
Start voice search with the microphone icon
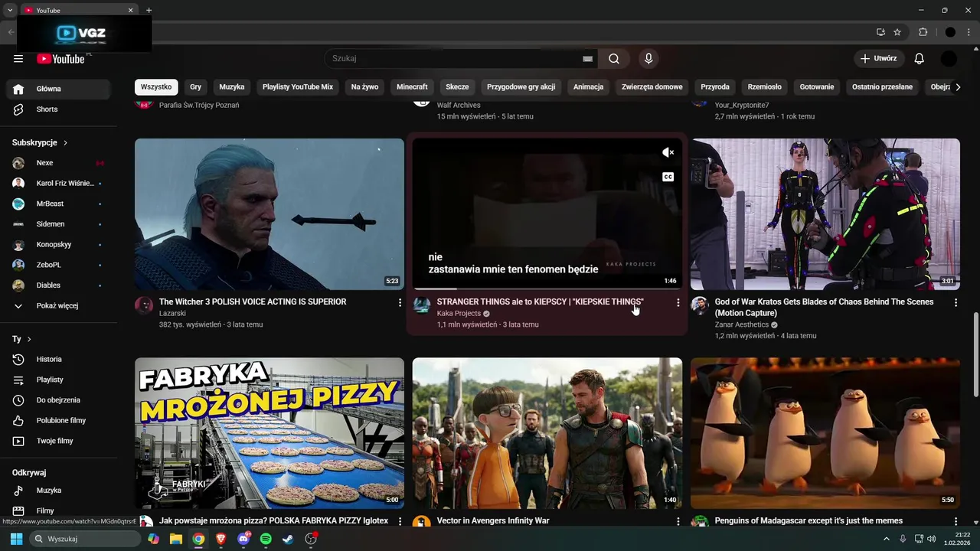[648, 59]
